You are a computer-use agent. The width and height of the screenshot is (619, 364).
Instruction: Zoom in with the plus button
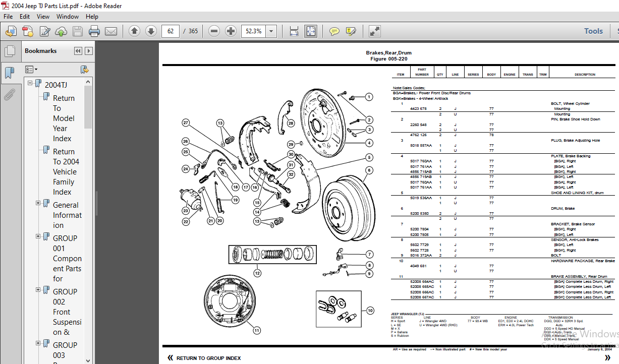tap(231, 31)
